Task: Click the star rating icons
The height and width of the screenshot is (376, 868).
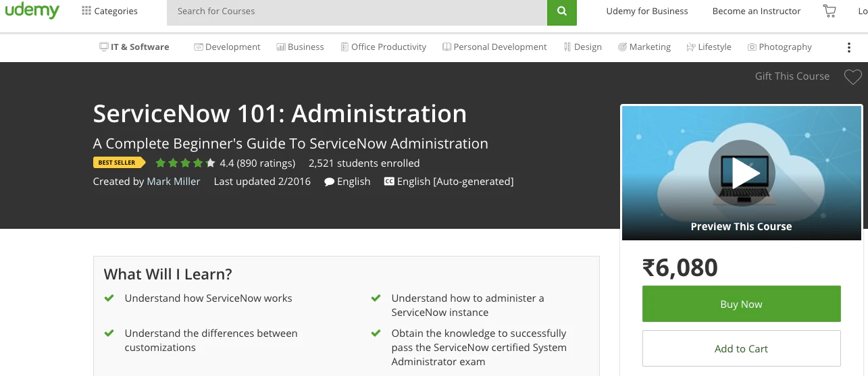Action: point(185,163)
